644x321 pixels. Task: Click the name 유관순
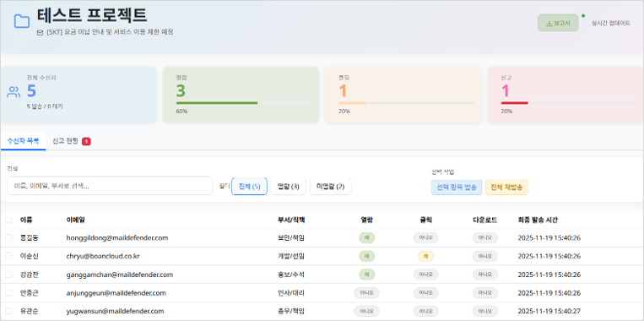30,311
